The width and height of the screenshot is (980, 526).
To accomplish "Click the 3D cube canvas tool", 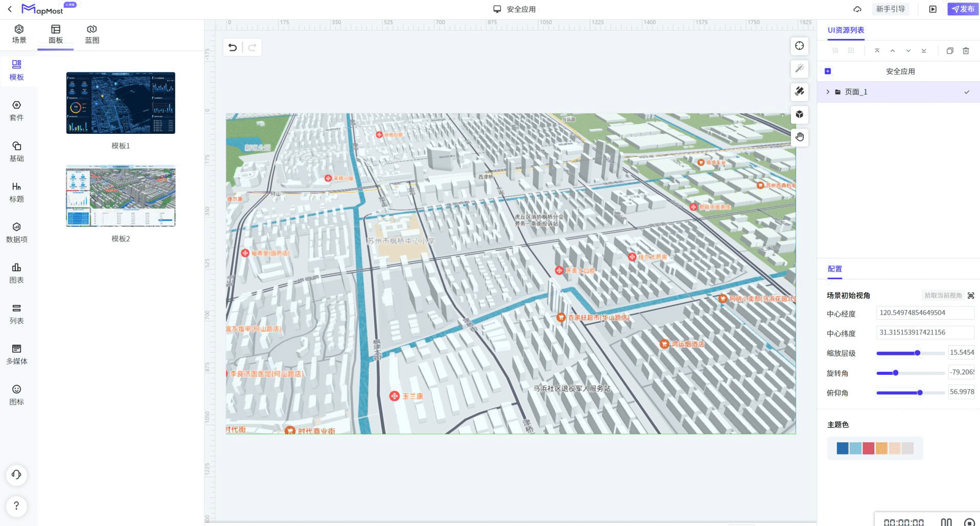I will 800,114.
